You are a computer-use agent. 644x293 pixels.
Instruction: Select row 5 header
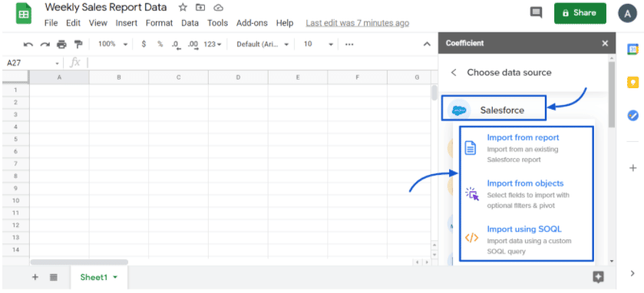pyautogui.click(x=15, y=139)
